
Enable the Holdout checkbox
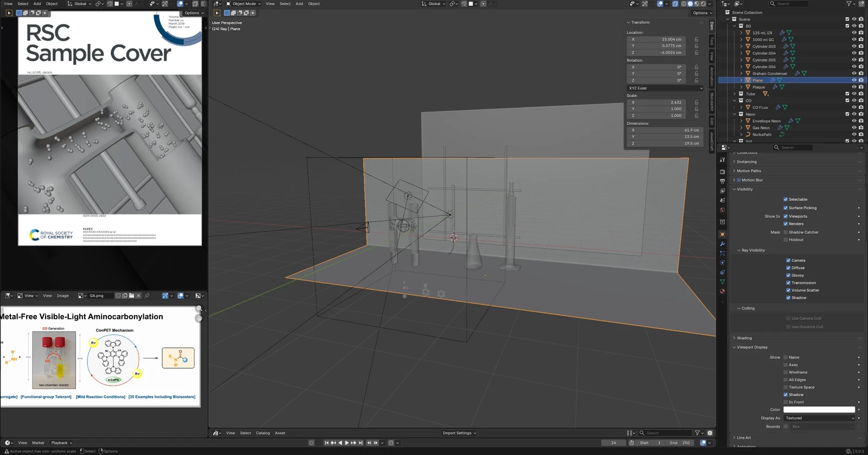[x=786, y=240]
